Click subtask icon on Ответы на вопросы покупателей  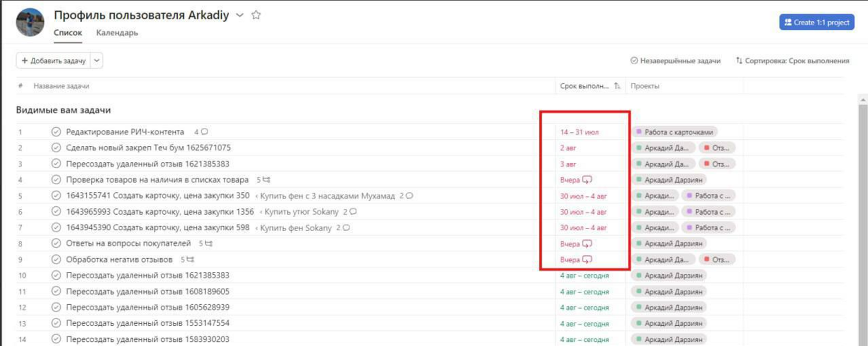point(208,243)
